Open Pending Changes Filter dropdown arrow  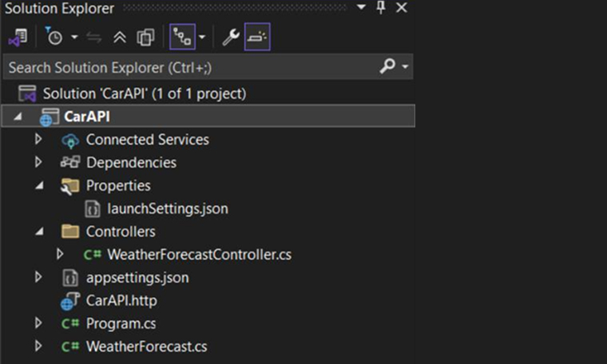pyautogui.click(x=74, y=38)
